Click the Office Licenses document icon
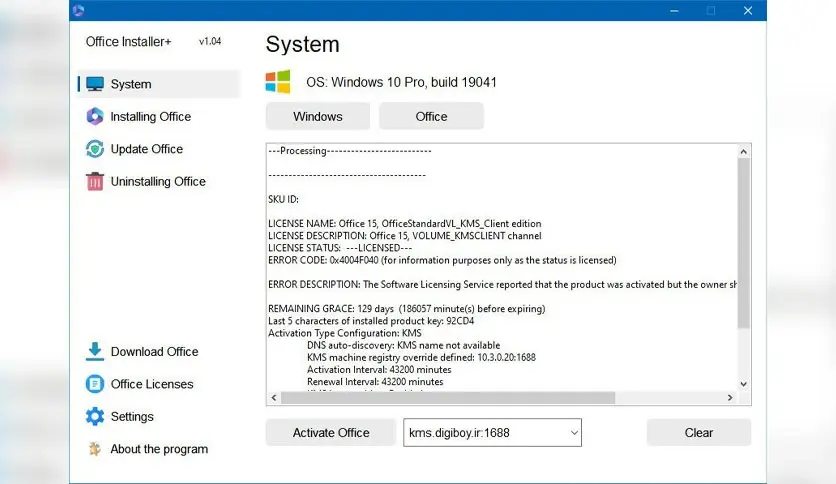This screenshot has height=484, width=836. coord(95,384)
